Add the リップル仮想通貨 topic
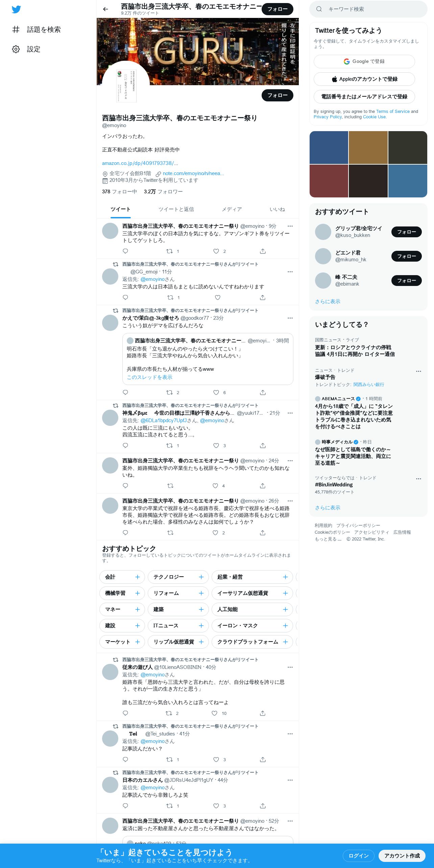 pos(201,642)
